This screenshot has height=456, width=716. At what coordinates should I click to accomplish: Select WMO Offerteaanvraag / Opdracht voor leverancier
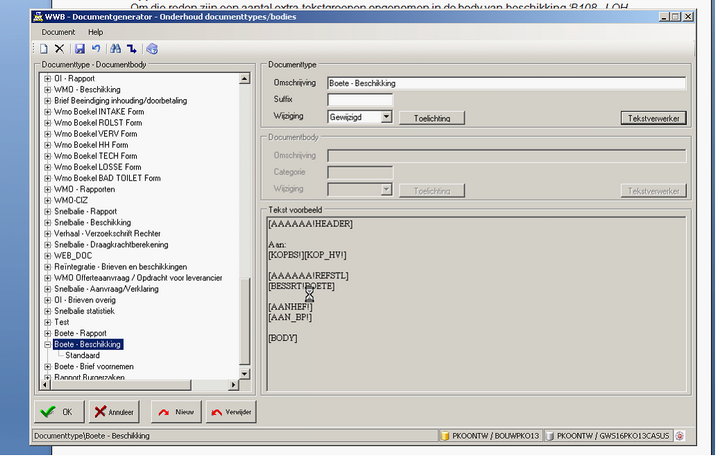pyautogui.click(x=138, y=278)
